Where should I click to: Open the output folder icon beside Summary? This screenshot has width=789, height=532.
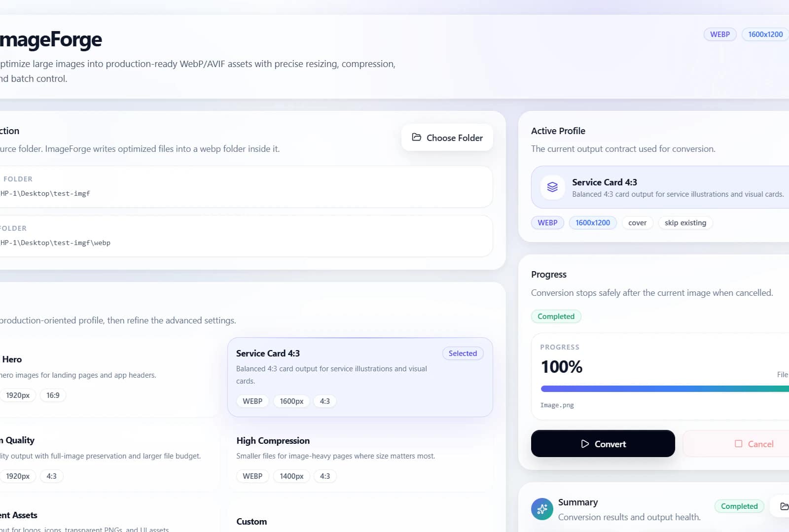(784, 506)
